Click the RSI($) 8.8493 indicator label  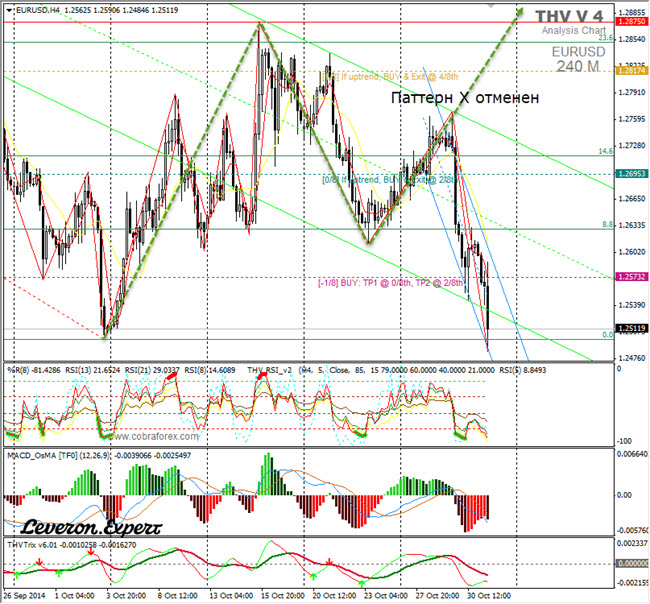tap(523, 370)
